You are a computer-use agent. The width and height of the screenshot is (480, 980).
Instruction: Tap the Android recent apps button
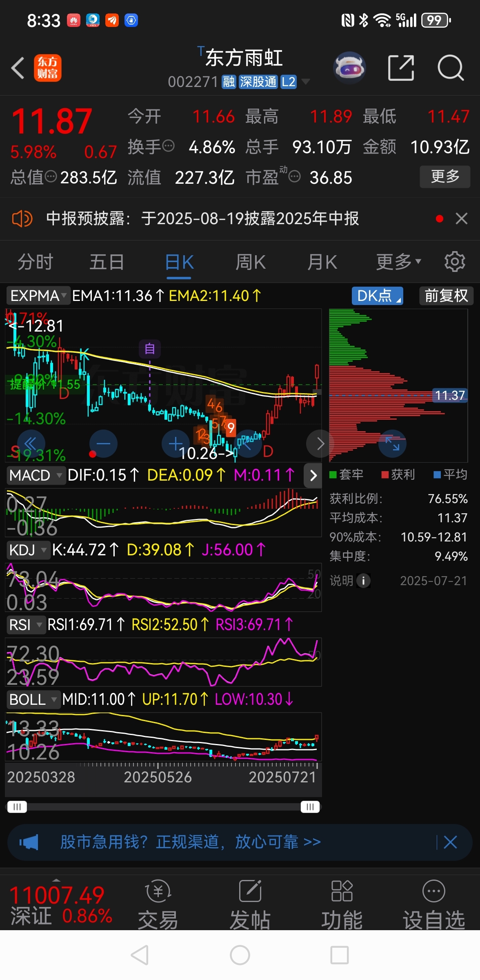(340, 955)
